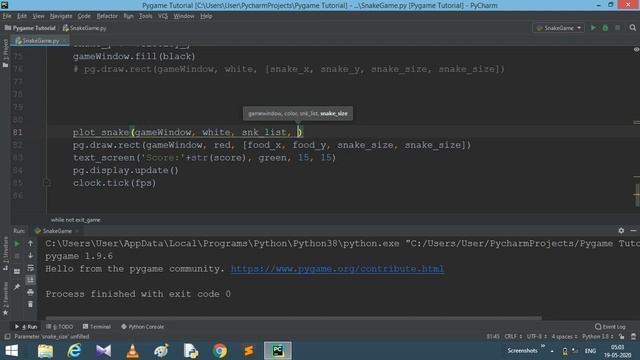Open VLC media player from taskbar
This screenshot has width=640, height=360.
pyautogui.click(x=133, y=351)
